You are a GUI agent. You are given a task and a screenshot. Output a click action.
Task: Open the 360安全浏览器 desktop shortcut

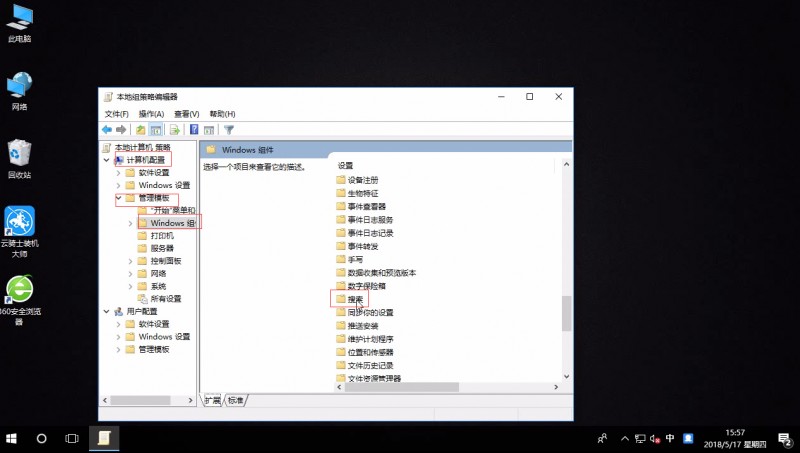19,300
